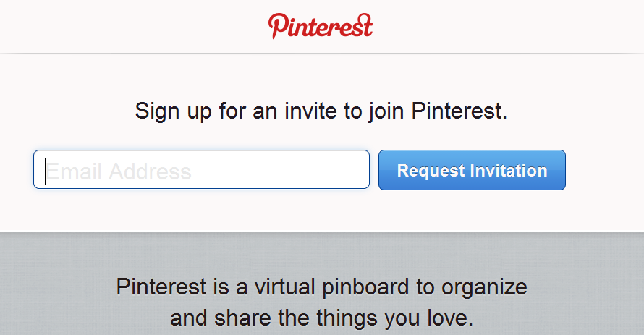Image resolution: width=644 pixels, height=335 pixels.
Task: Click the word 'Request' on the blue button
Action: 431,171
